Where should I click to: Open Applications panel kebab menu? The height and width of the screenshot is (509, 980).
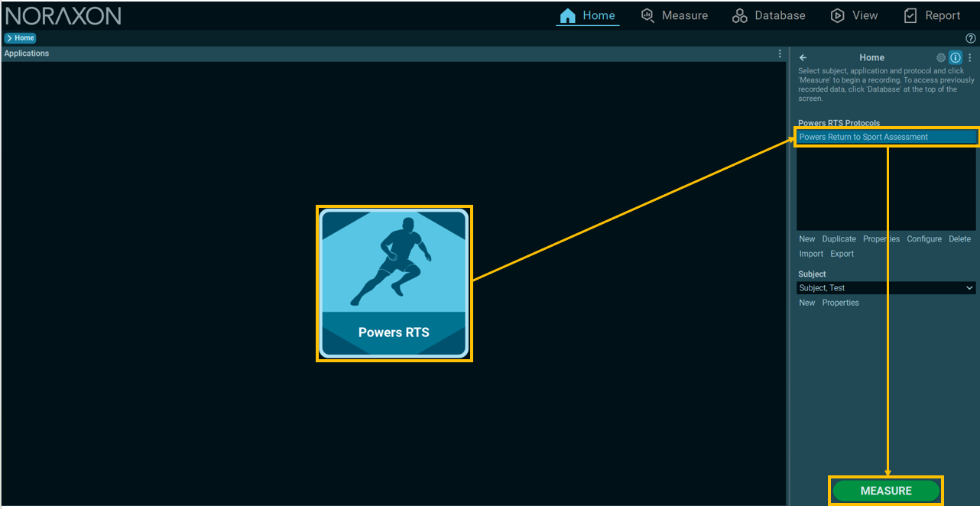[780, 53]
